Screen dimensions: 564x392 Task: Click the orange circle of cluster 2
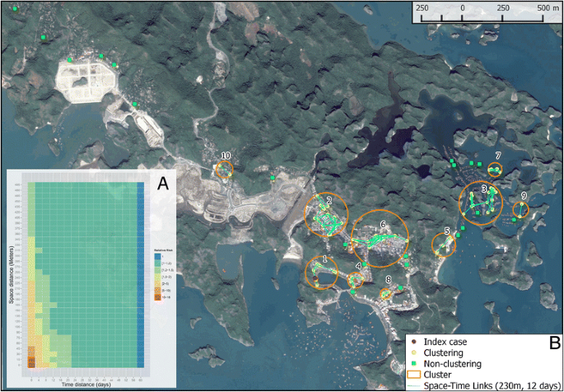tap(326, 214)
